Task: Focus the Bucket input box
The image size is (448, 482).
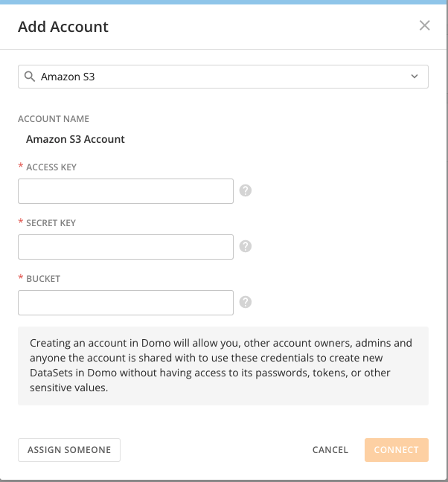Action: pos(126,303)
